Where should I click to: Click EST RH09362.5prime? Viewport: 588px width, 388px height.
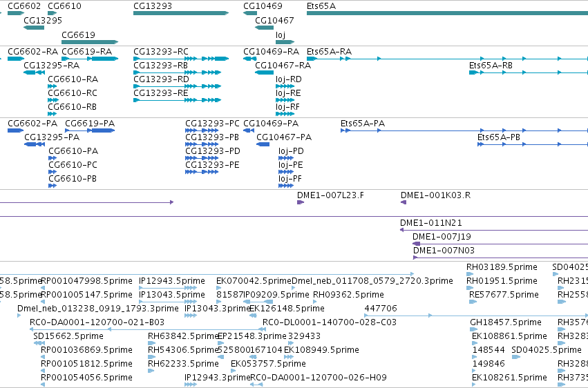[315, 302]
